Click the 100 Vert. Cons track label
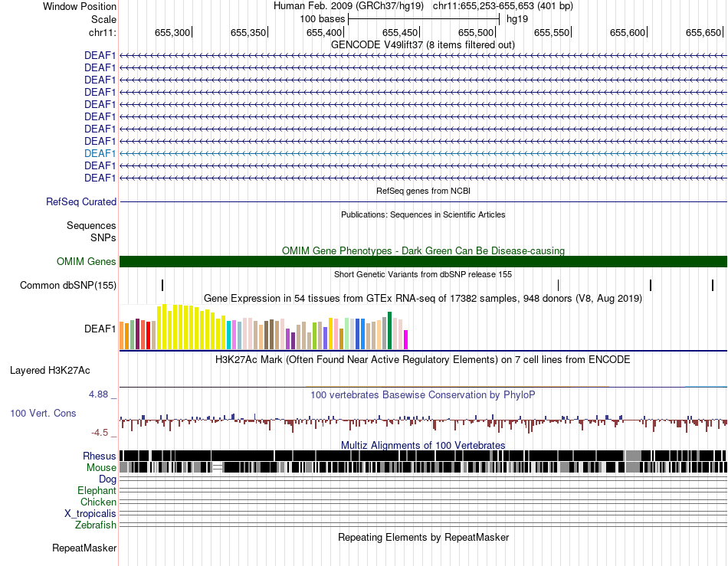This screenshot has width=728, height=566. pos(43,413)
